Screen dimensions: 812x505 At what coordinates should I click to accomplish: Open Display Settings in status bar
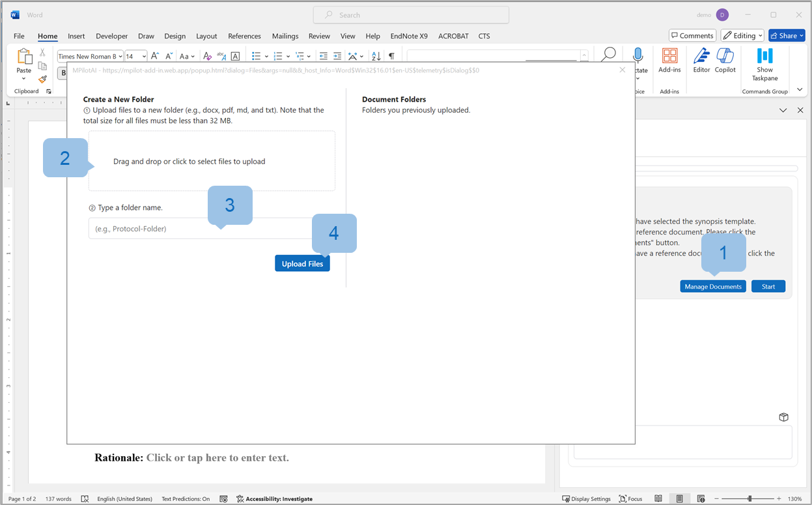point(586,498)
